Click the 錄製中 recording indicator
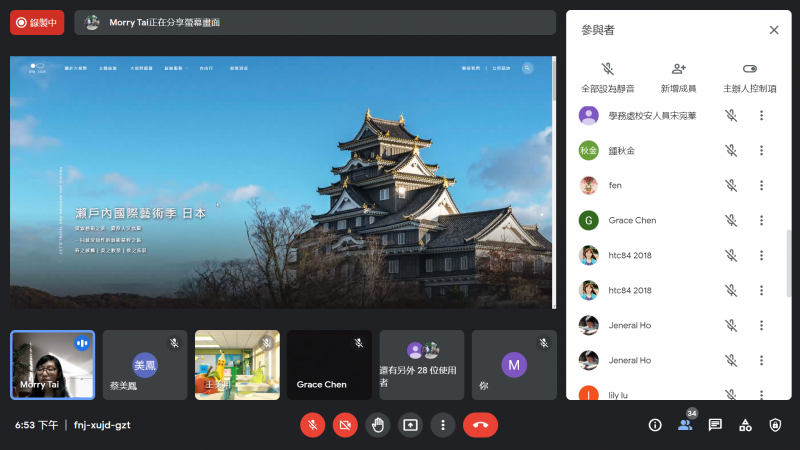This screenshot has height=450, width=800. 37,22
